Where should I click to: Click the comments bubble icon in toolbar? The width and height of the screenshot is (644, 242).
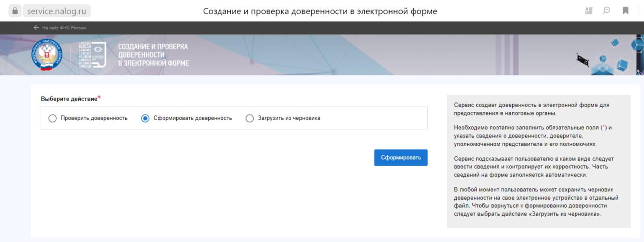(x=607, y=11)
